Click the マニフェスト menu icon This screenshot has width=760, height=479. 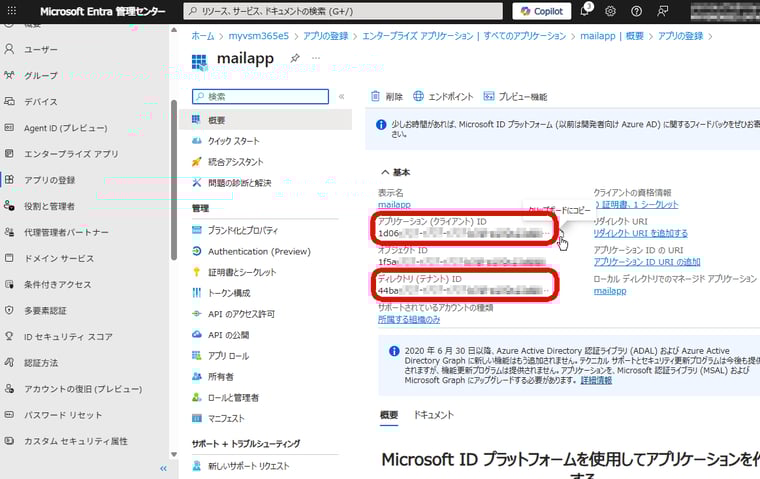click(x=196, y=418)
